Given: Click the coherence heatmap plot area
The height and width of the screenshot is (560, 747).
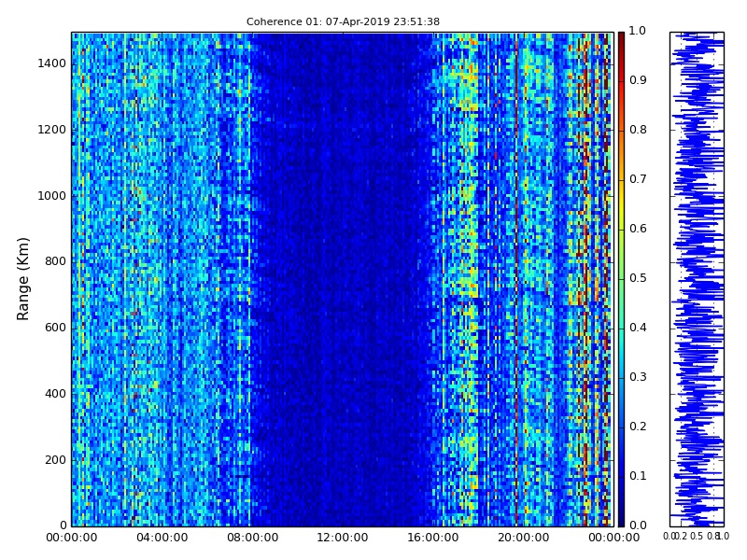Looking at the screenshot, I should pos(343,279).
